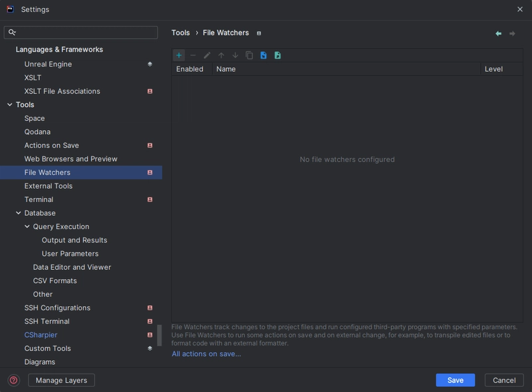
Task: Collapse the Query Execution node
Action: [27, 227]
